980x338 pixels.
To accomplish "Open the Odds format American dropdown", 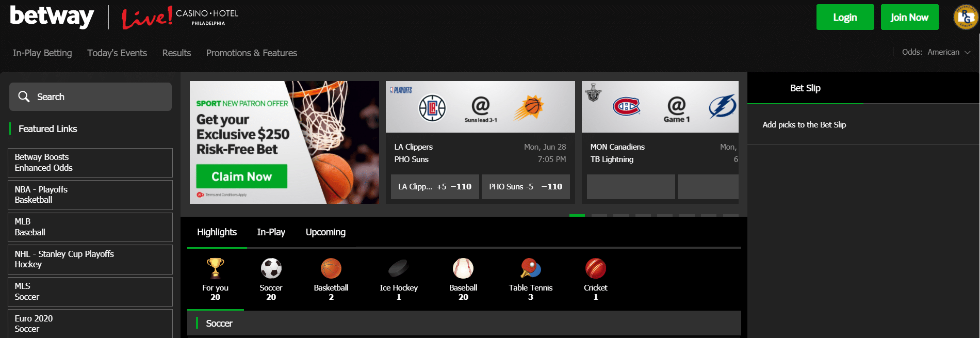I will pos(936,52).
